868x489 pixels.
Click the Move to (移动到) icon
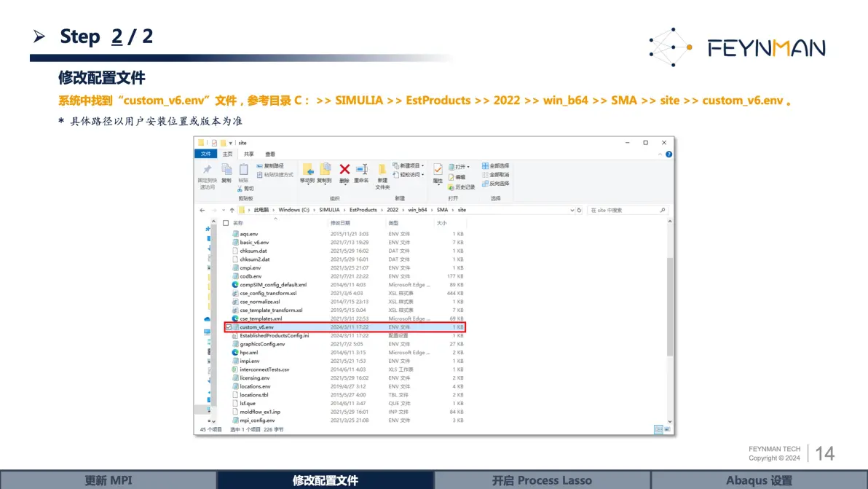308,170
